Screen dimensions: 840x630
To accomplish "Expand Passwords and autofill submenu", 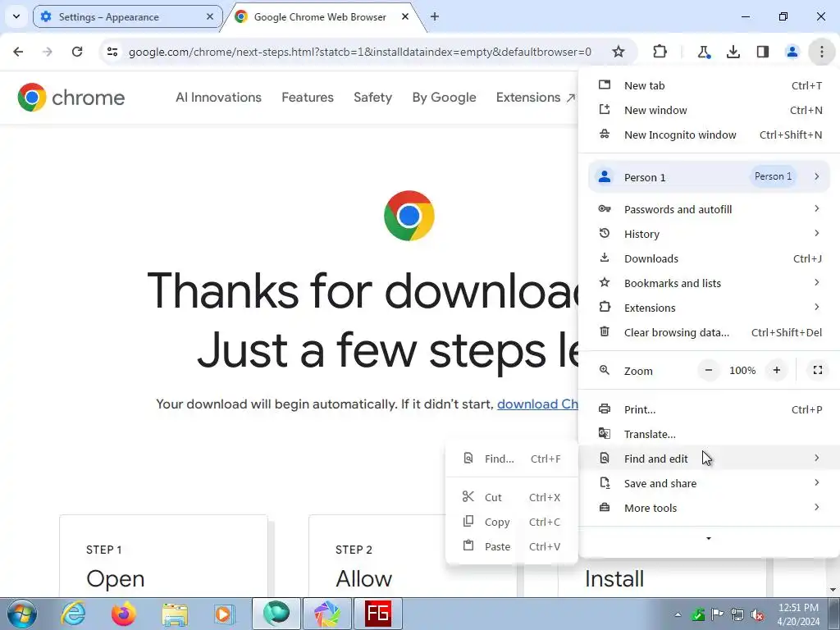I will (710, 209).
